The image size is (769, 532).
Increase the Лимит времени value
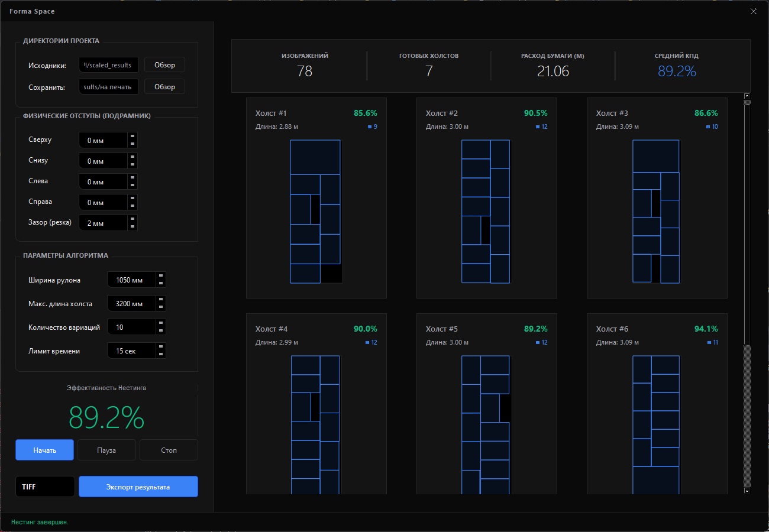pos(161,347)
